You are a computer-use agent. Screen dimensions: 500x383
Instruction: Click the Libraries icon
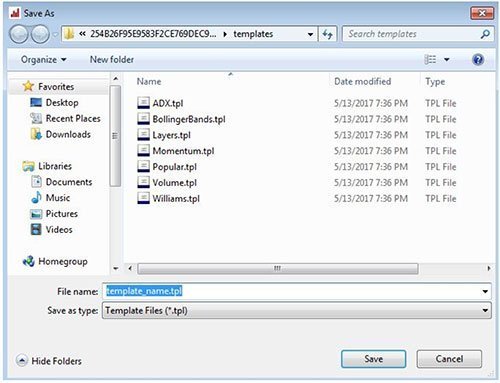28,166
